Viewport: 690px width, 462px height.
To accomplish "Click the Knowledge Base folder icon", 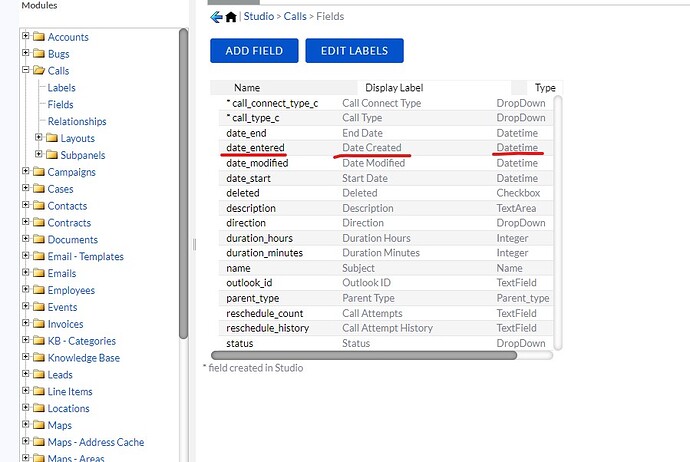I will pyautogui.click(x=39, y=358).
